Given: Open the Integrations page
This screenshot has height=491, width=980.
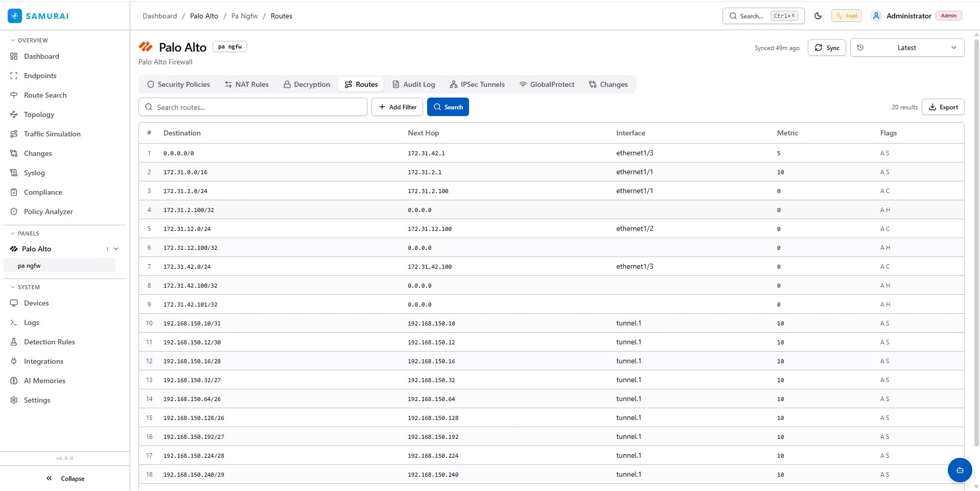Looking at the screenshot, I should (43, 361).
